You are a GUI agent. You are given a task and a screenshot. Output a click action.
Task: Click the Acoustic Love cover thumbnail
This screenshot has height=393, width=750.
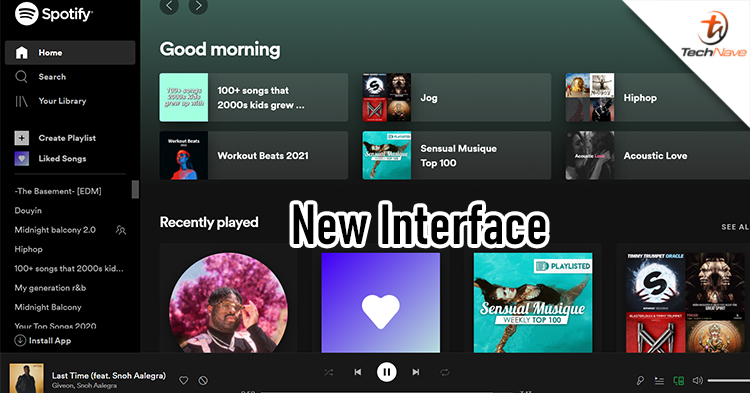[x=590, y=155]
